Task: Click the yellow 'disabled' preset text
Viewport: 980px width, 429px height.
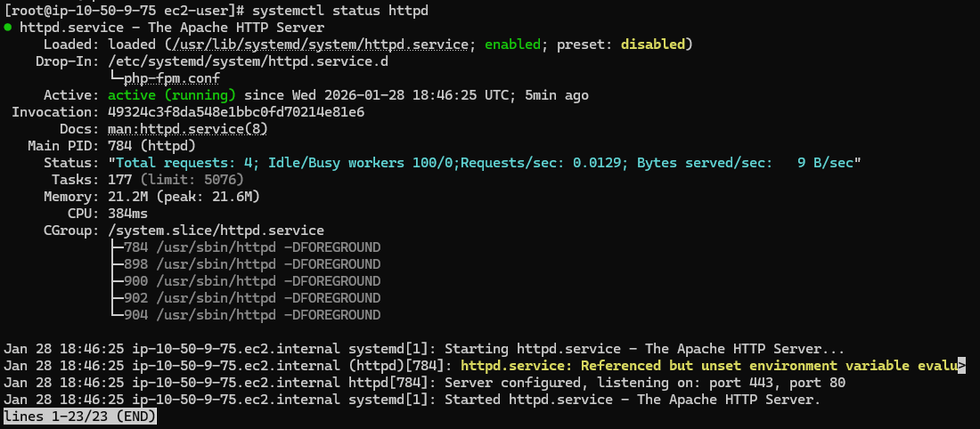Action: [x=653, y=45]
